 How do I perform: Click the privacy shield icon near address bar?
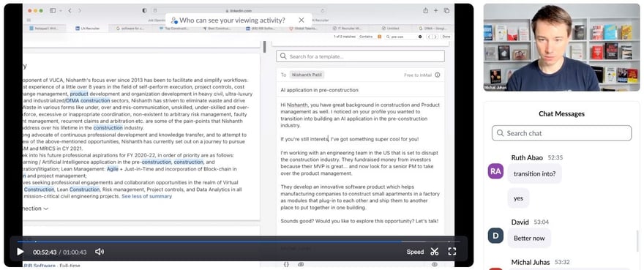144,10
